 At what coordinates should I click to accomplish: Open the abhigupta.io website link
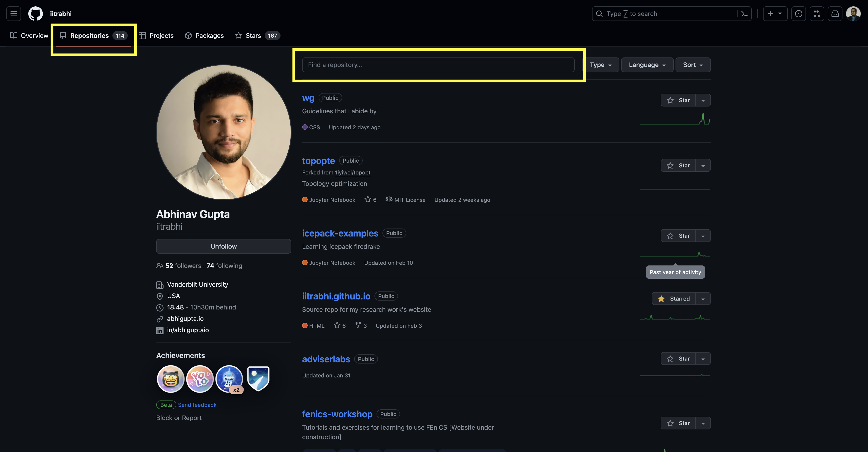(185, 319)
